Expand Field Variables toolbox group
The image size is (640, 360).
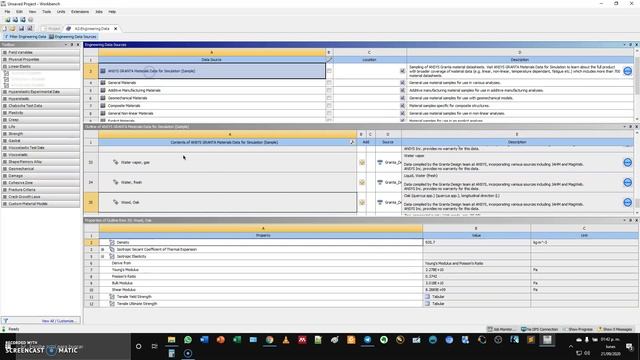point(4,53)
